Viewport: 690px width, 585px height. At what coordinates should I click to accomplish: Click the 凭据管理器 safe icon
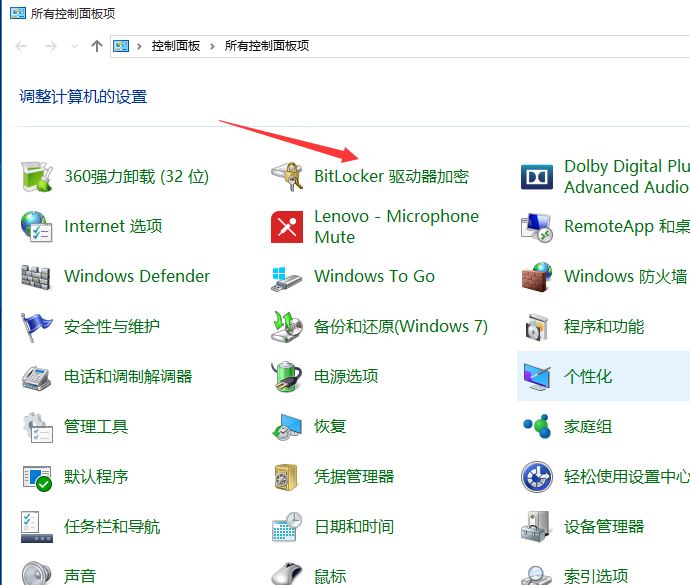[286, 477]
